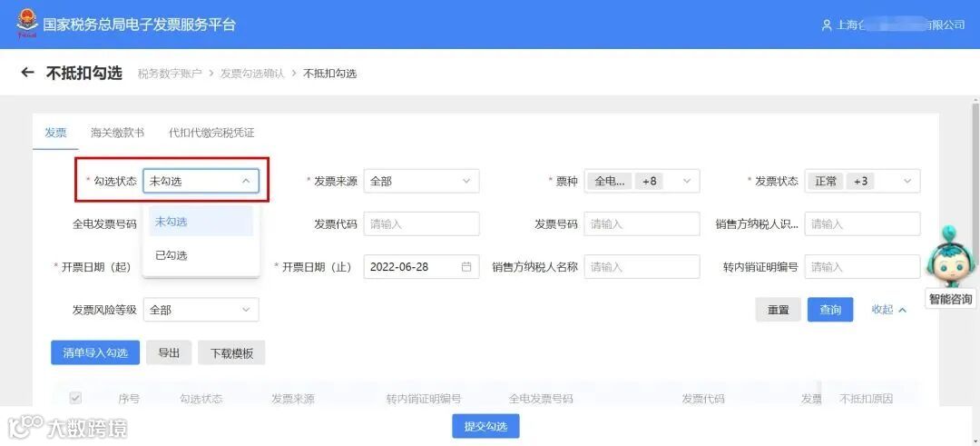Toggle the select-all checkbox in table header
This screenshot has width=980, height=446.
pos(75,398)
